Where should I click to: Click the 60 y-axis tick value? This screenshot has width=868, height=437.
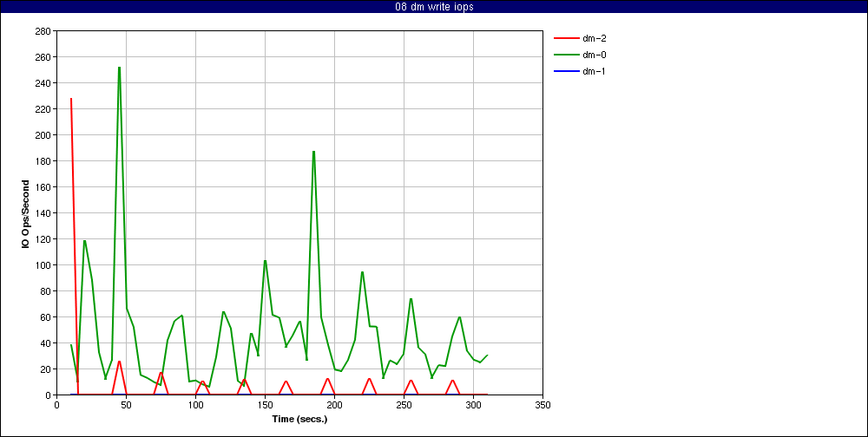[45, 317]
